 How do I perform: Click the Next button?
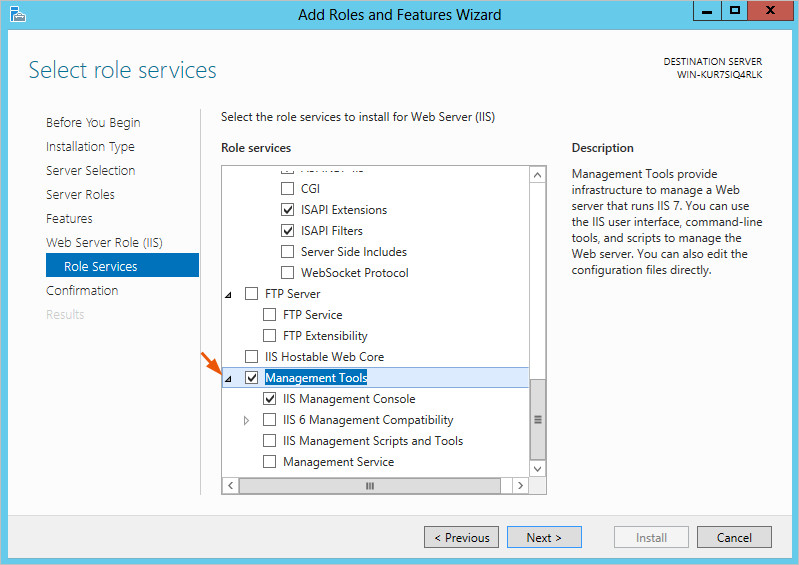(x=543, y=538)
